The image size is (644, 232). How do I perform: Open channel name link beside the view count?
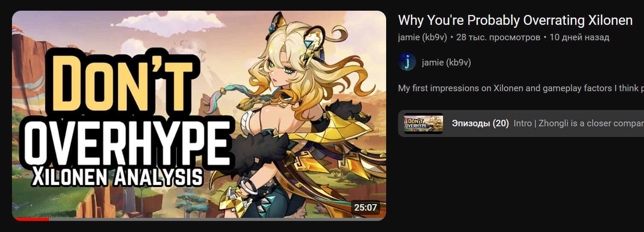click(x=422, y=37)
